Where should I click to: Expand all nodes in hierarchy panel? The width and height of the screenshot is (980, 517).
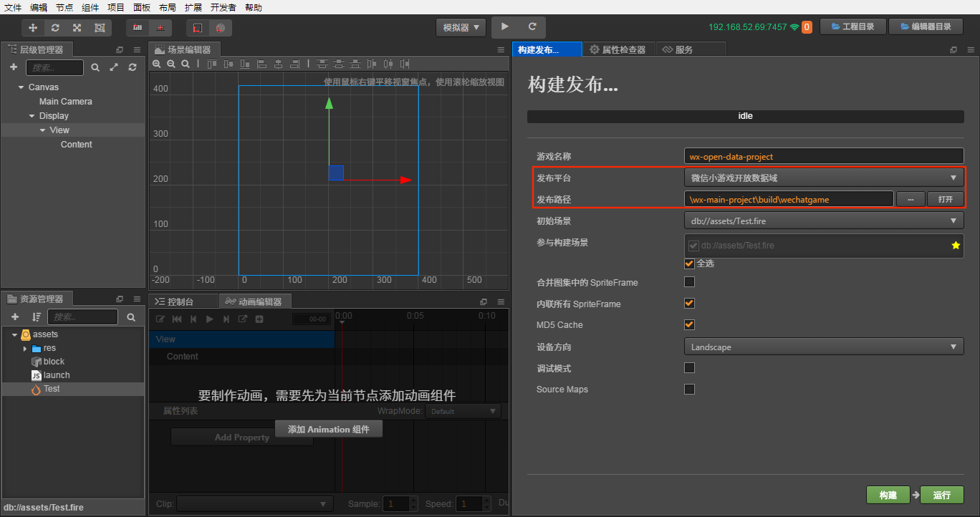(x=114, y=67)
